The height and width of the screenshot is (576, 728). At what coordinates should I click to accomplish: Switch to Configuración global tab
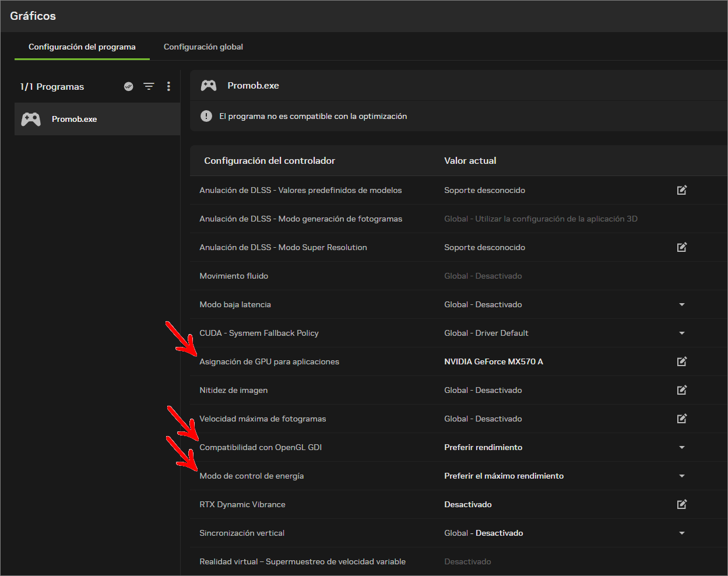click(203, 47)
